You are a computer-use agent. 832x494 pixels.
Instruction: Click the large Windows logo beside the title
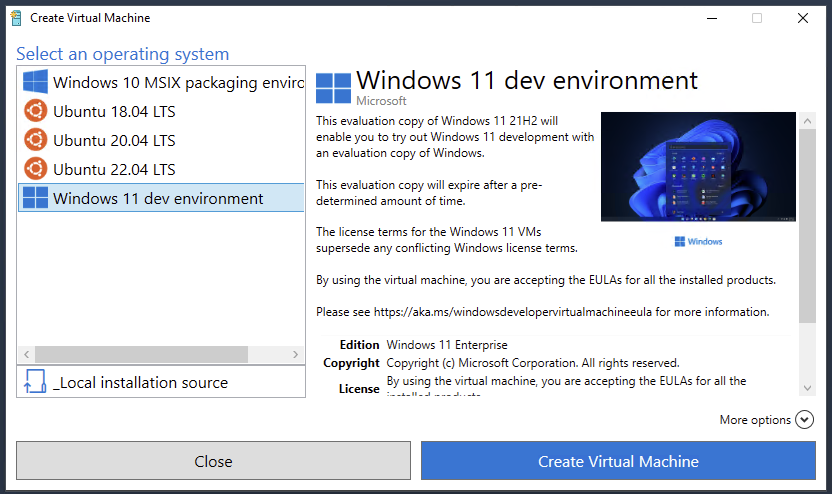[x=333, y=88]
